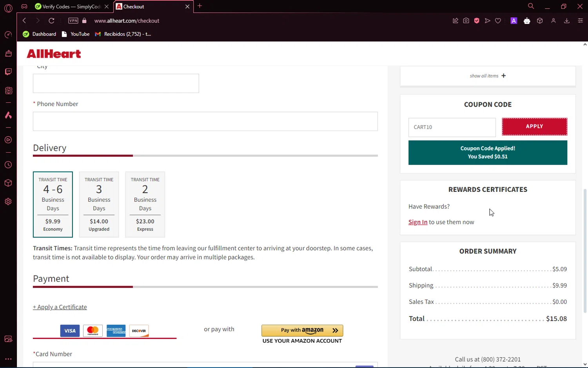
Task: Open History clock icon in sidebar
Action: tap(8, 165)
